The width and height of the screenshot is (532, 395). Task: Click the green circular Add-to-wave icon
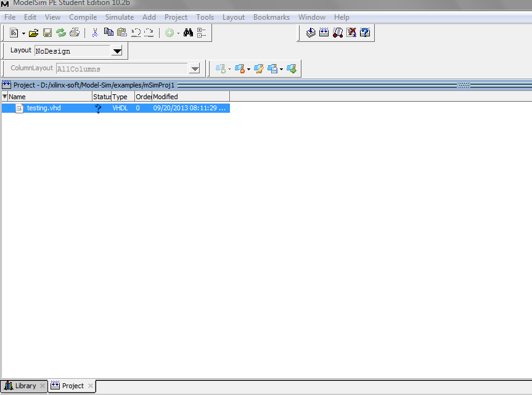coord(170,33)
